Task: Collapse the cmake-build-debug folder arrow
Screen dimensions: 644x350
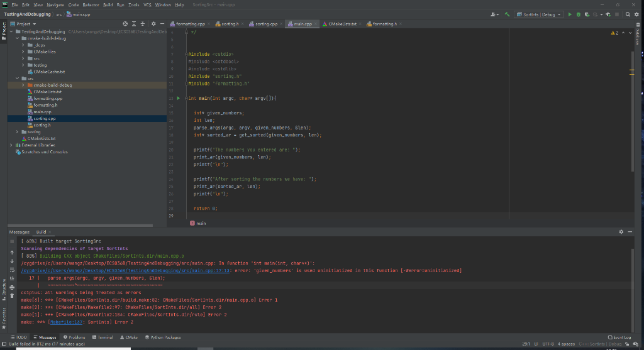Action: [18, 38]
